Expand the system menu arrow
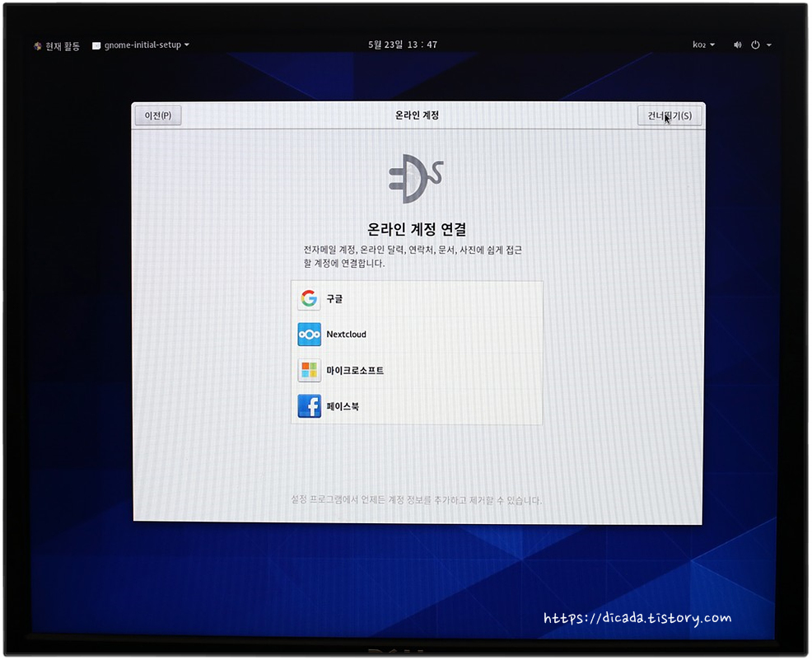 769,45
